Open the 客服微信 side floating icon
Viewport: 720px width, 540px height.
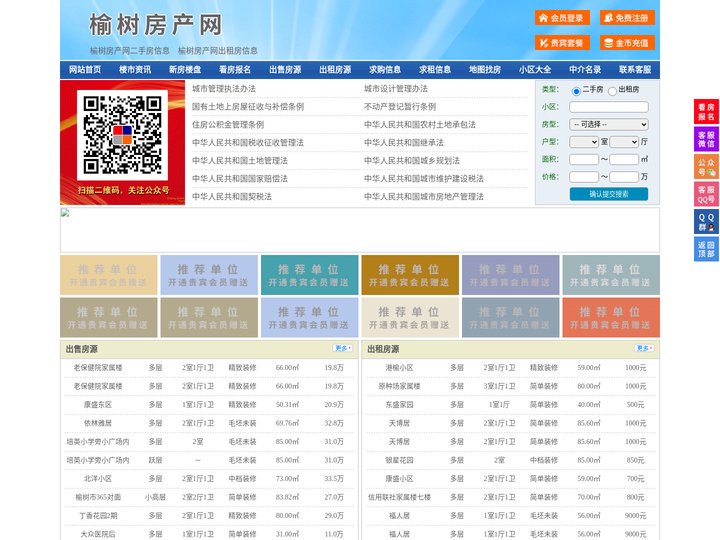[x=706, y=139]
